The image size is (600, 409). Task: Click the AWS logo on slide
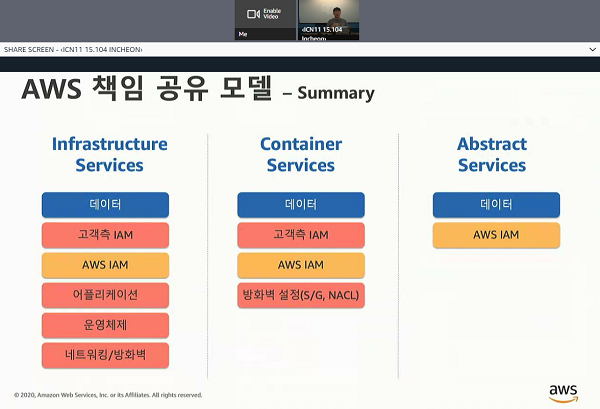563,394
